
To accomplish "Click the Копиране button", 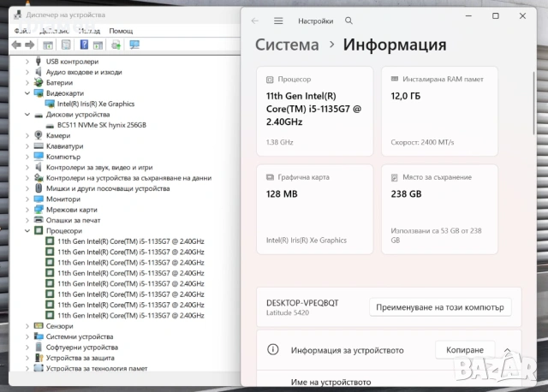I will (x=465, y=350).
